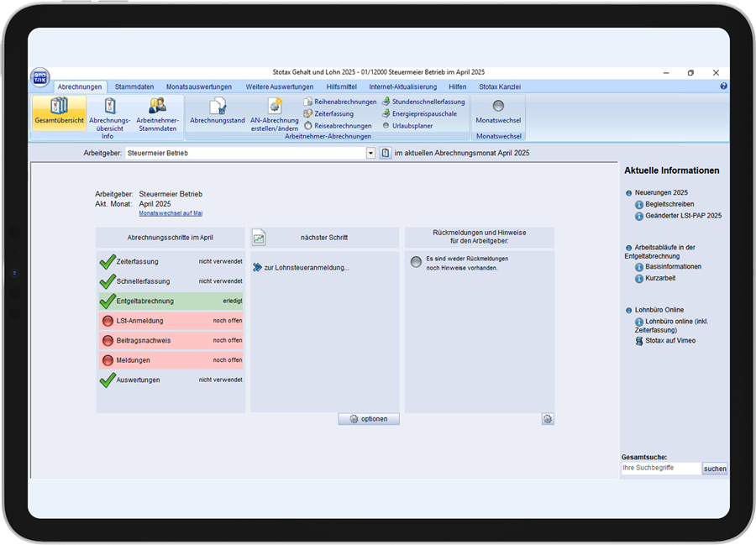The width and height of the screenshot is (756, 545).
Task: Click the green checkmark next to Auswertungen
Action: click(x=108, y=380)
